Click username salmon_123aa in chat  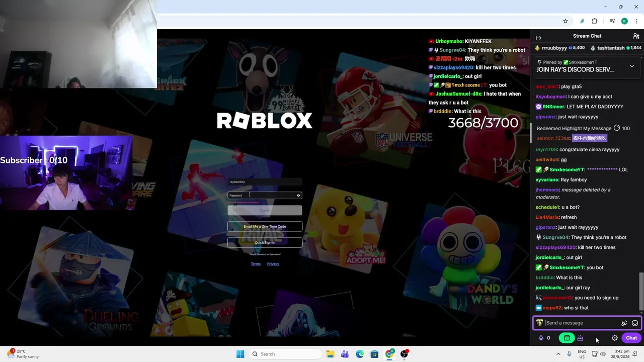point(553,138)
